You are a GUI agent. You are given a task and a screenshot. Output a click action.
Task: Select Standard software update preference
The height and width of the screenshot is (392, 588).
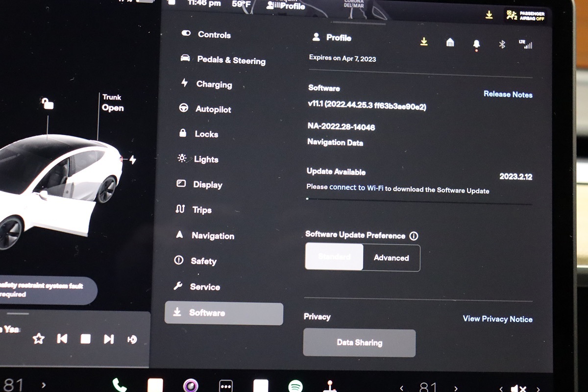click(x=334, y=257)
